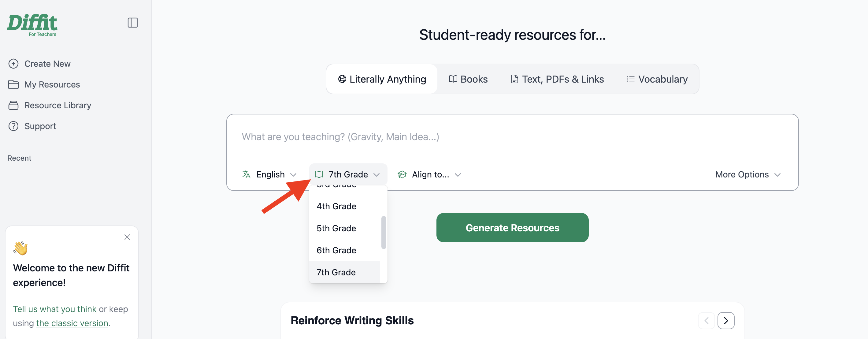Select 5th Grade from the list
This screenshot has width=868, height=339.
[344, 229]
